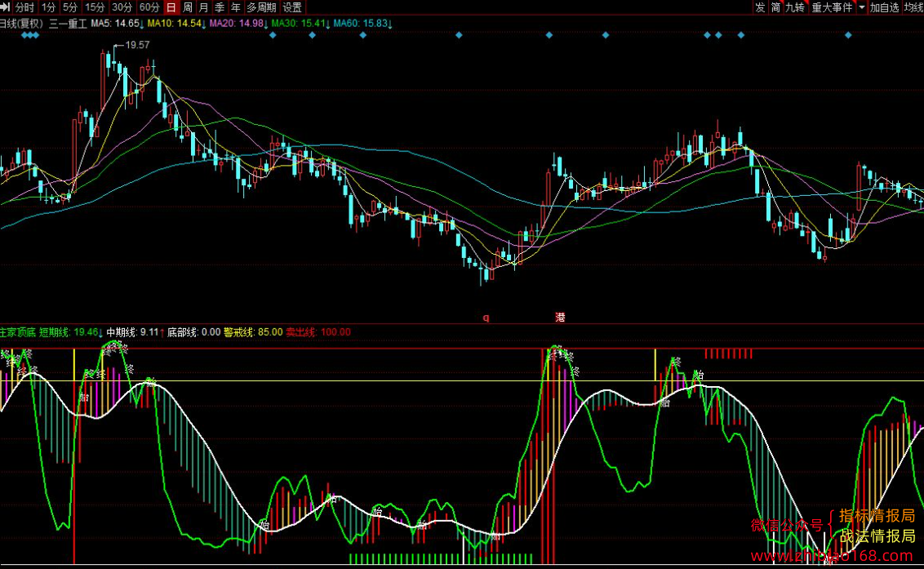Select the 日 daily period tab

point(171,7)
